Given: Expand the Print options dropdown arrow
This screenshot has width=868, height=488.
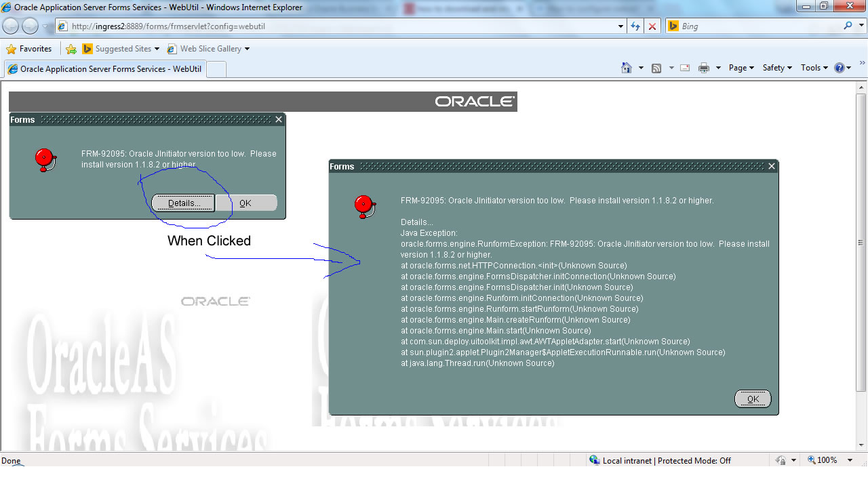Looking at the screenshot, I should pyautogui.click(x=718, y=68).
